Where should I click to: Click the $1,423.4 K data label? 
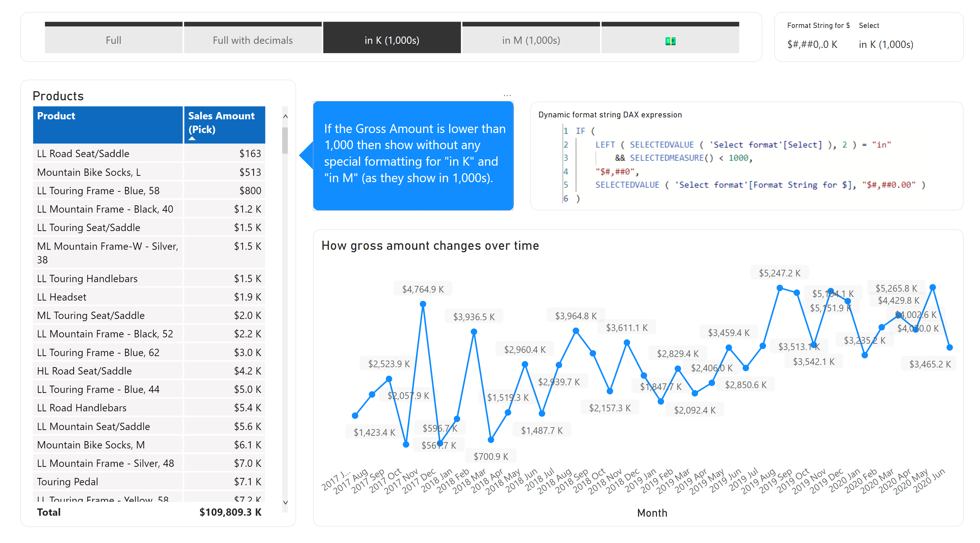pyautogui.click(x=374, y=432)
